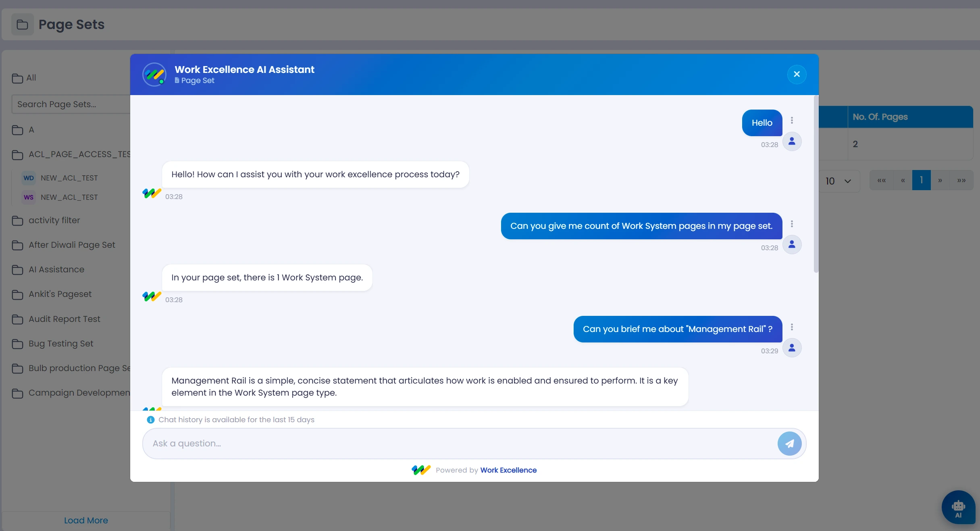
Task: Close the AI Assistant chat dialog
Action: tap(797, 74)
